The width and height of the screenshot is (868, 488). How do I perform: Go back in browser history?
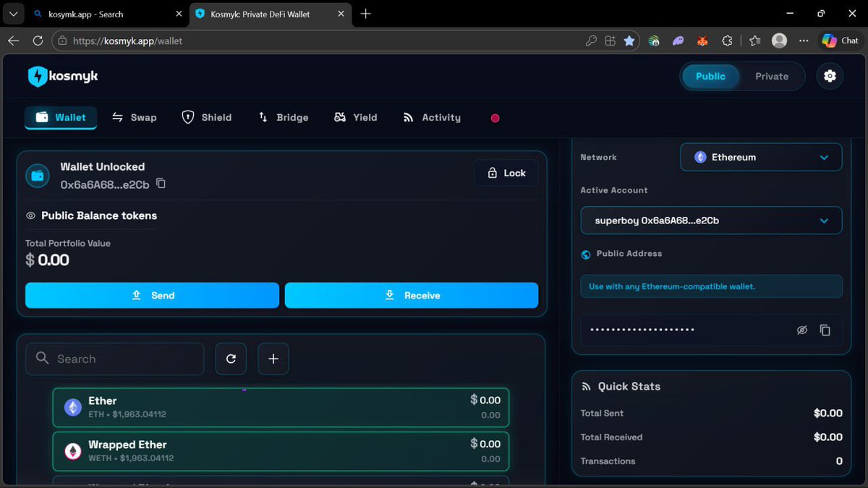click(x=13, y=41)
